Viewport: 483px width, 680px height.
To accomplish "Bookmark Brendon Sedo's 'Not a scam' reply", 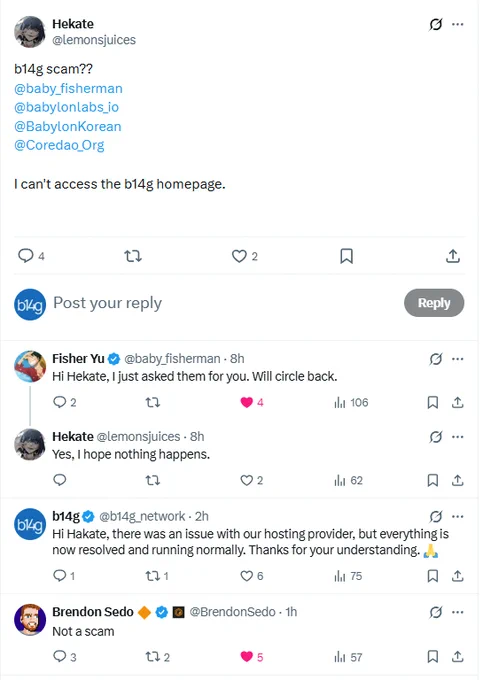I will click(432, 657).
